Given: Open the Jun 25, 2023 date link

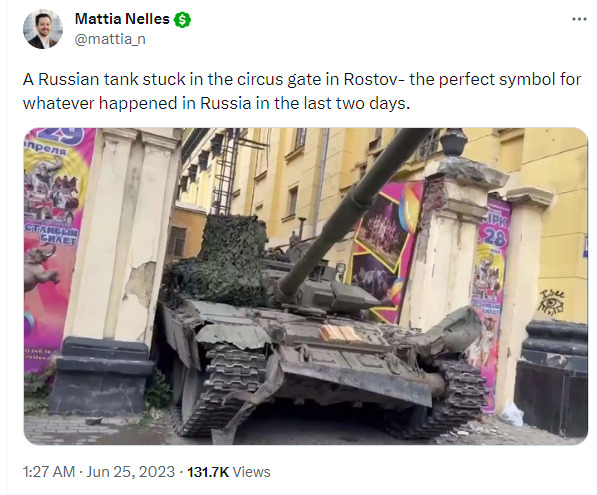Looking at the screenshot, I should pyautogui.click(x=130, y=472).
